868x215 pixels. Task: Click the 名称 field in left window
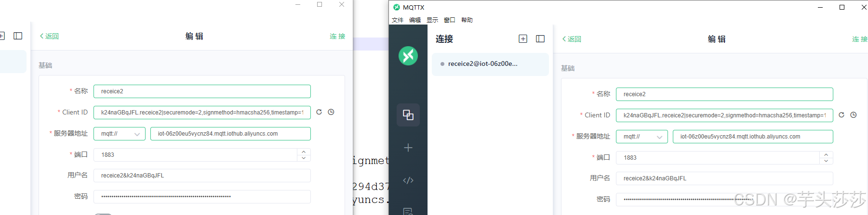(202, 91)
